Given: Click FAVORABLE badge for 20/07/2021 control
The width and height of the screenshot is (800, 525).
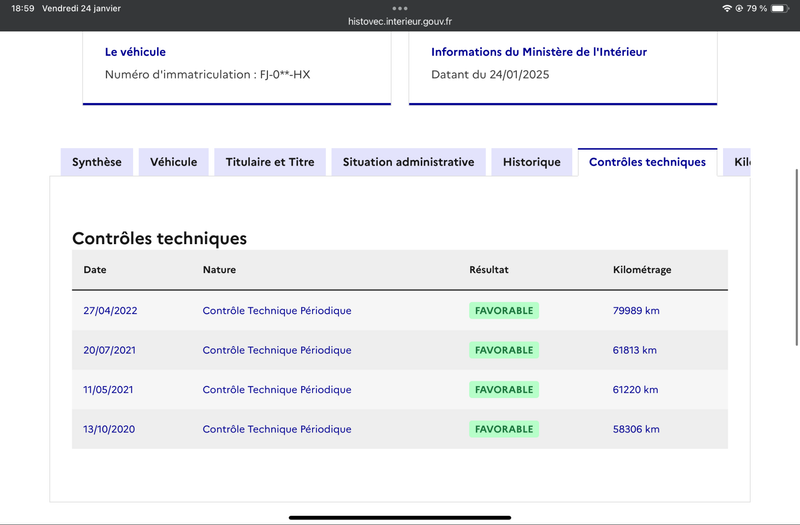Looking at the screenshot, I should pos(504,350).
